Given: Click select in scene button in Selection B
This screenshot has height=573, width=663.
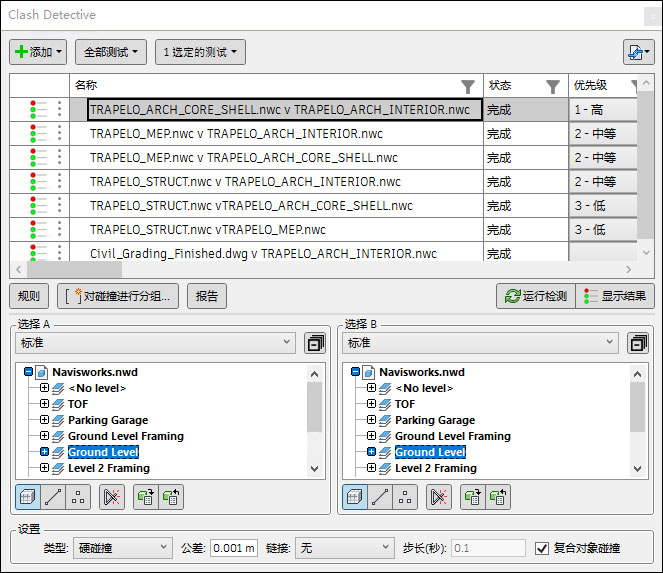Looking at the screenshot, I should point(498,497).
